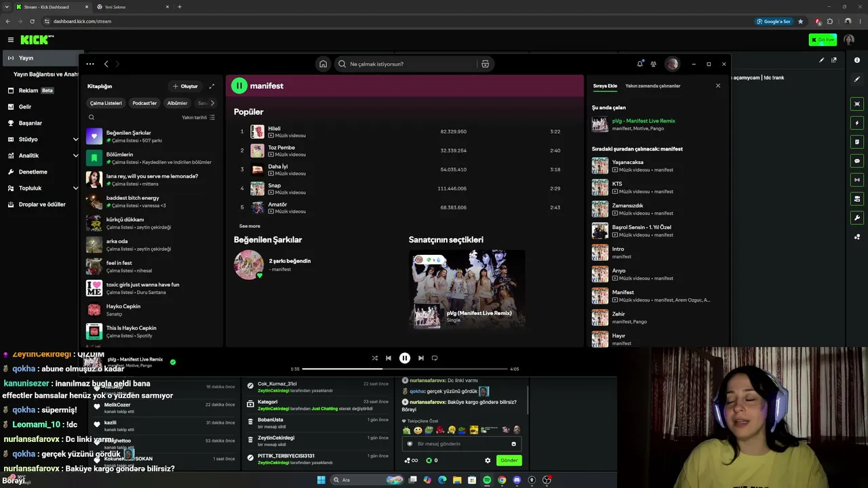
Task: Open the Beğenilen Şarkılar playlist
Action: pos(152,136)
